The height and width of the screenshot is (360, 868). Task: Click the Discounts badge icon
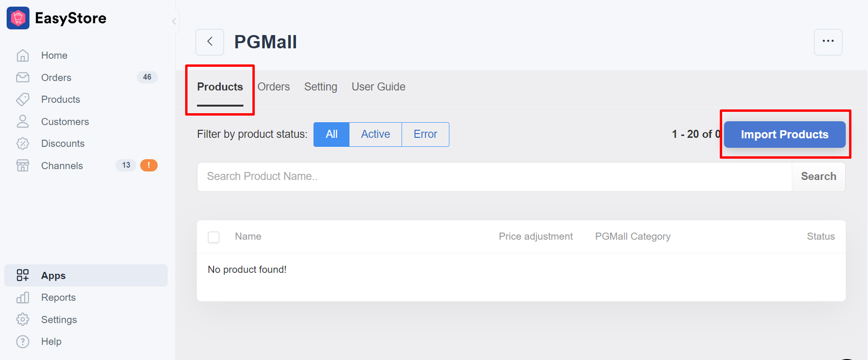click(x=23, y=144)
